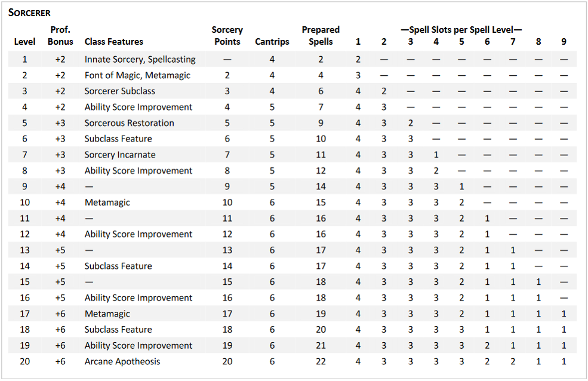
Task: Click the Arcane Apotheosis feature
Action: pyautogui.click(x=122, y=361)
